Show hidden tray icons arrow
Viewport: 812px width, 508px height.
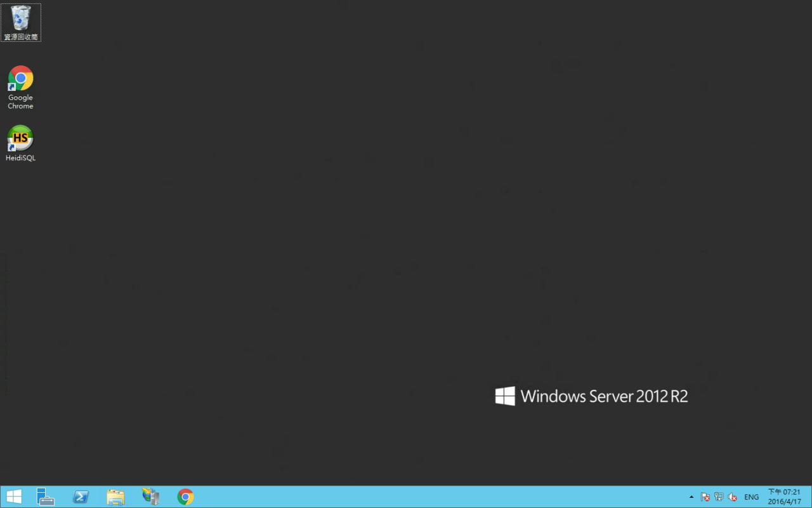point(691,497)
